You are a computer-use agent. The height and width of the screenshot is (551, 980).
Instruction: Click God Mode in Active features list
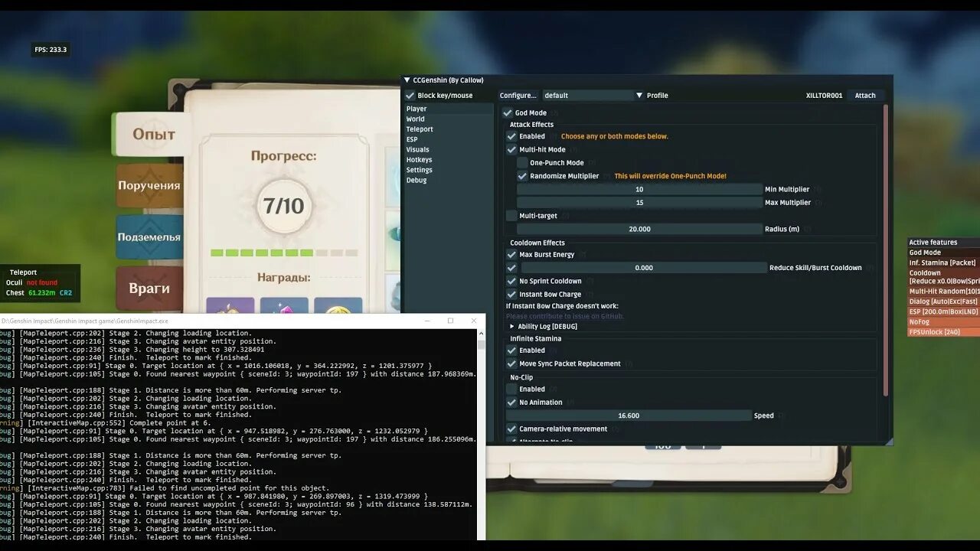(x=925, y=253)
